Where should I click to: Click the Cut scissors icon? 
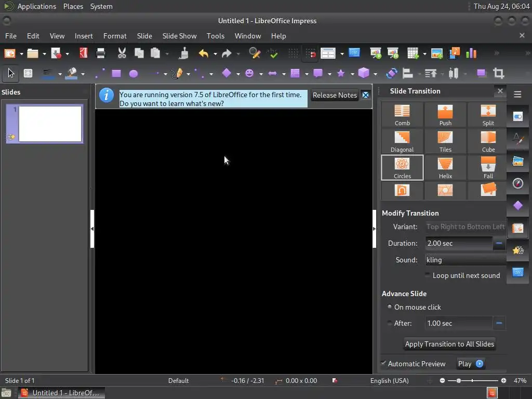point(122,54)
